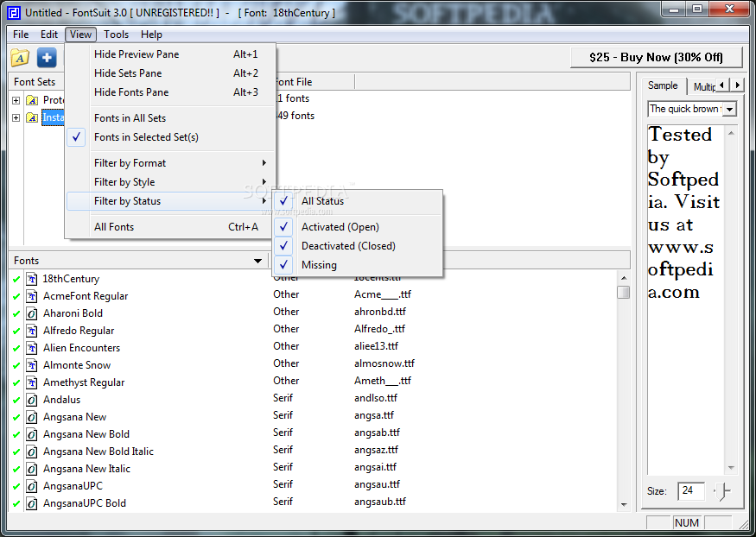The width and height of the screenshot is (756, 537).
Task: Click the font list scroll down arrow
Action: click(624, 505)
